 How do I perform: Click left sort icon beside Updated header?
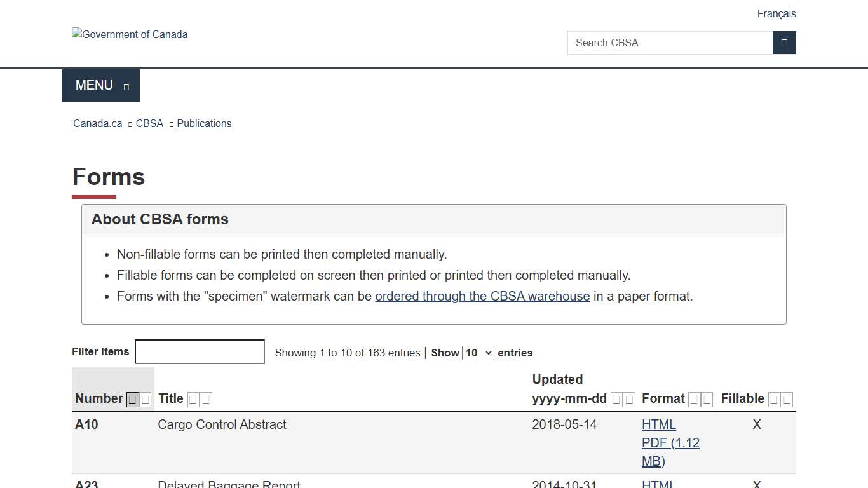pyautogui.click(x=616, y=400)
